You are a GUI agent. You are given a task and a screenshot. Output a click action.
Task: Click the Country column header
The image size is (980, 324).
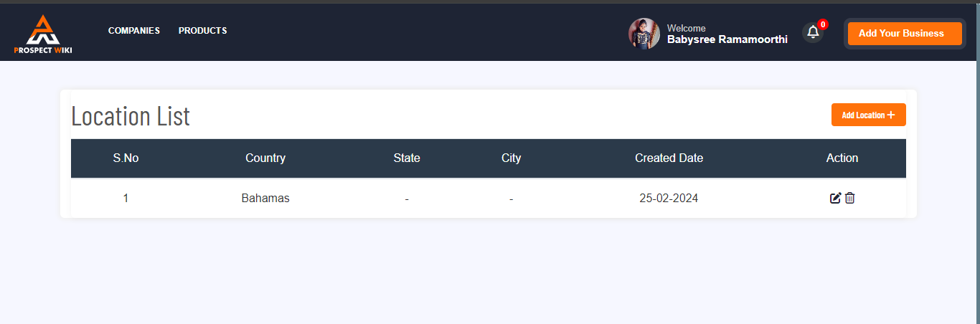tap(265, 158)
